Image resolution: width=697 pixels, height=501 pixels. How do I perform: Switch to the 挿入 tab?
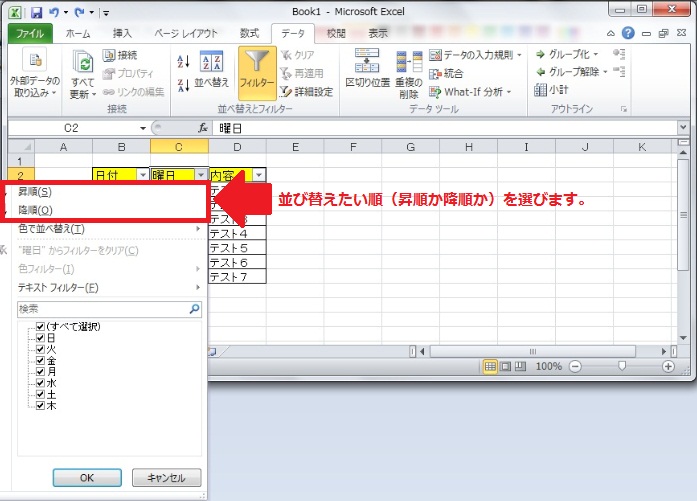[122, 33]
